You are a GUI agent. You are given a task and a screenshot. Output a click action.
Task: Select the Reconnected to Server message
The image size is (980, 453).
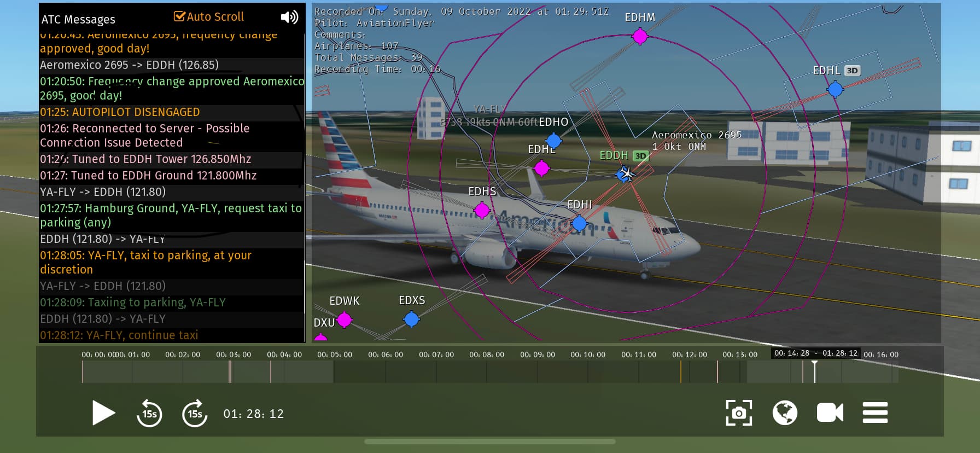(x=172, y=136)
